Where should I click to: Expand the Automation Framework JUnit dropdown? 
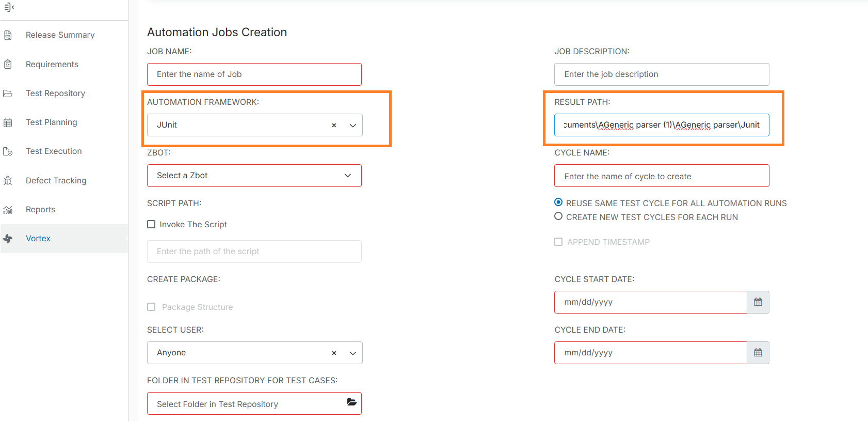point(353,126)
